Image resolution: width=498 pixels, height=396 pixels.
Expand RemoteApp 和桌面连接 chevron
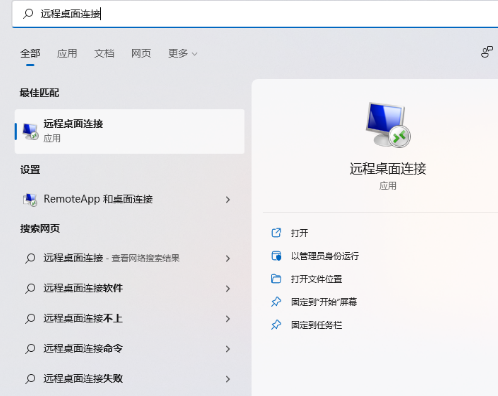(x=228, y=200)
